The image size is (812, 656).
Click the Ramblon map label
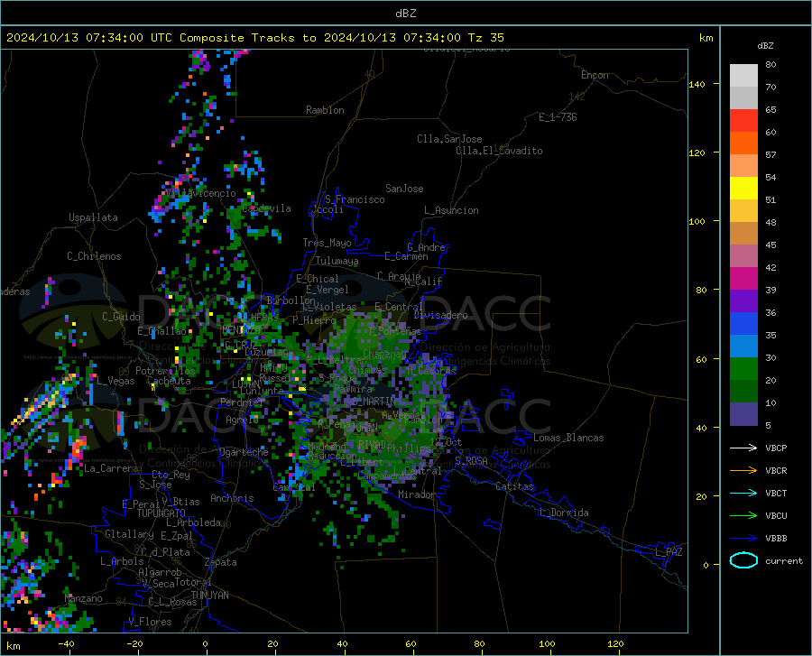point(325,110)
